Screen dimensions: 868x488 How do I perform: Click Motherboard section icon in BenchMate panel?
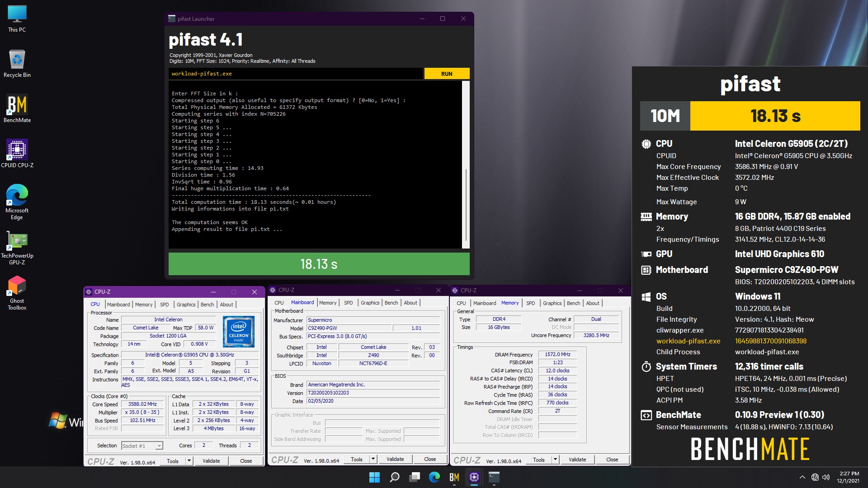tap(646, 270)
